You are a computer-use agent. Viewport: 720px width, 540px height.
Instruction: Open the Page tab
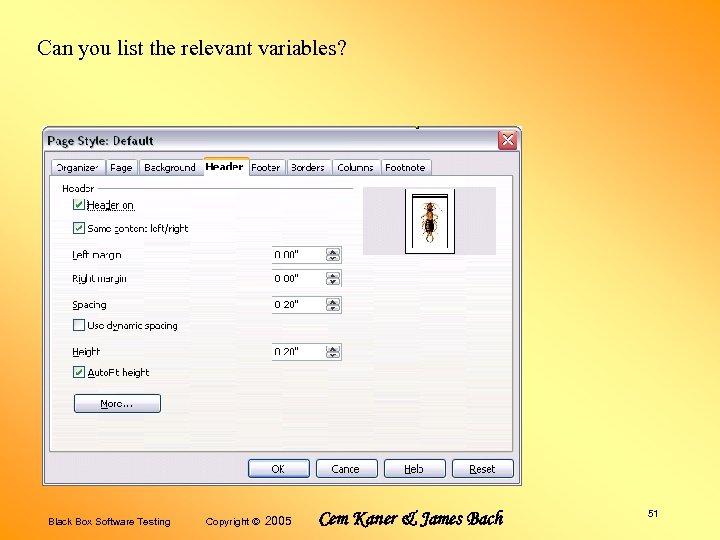click(x=121, y=168)
